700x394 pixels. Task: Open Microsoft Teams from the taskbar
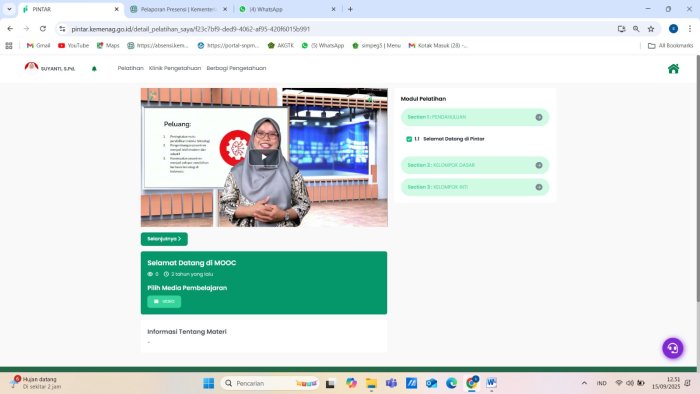click(392, 383)
